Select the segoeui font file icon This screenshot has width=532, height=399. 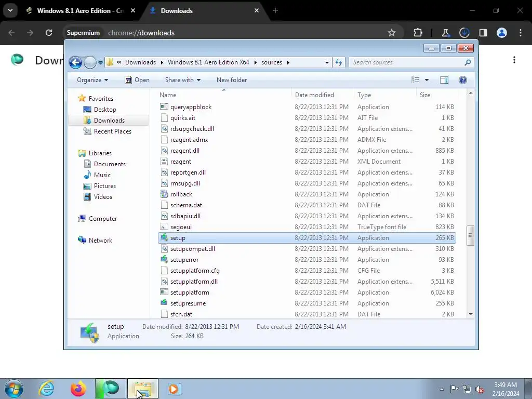click(x=164, y=227)
